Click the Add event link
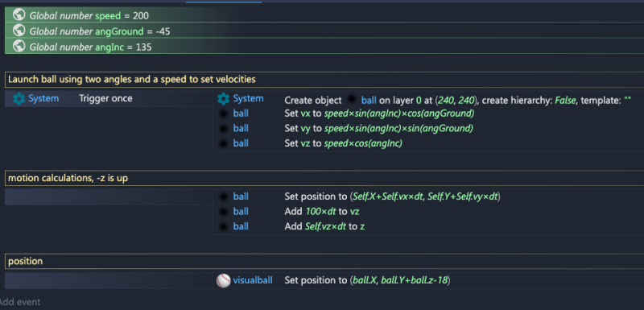The height and width of the screenshot is (310, 644). [x=19, y=302]
